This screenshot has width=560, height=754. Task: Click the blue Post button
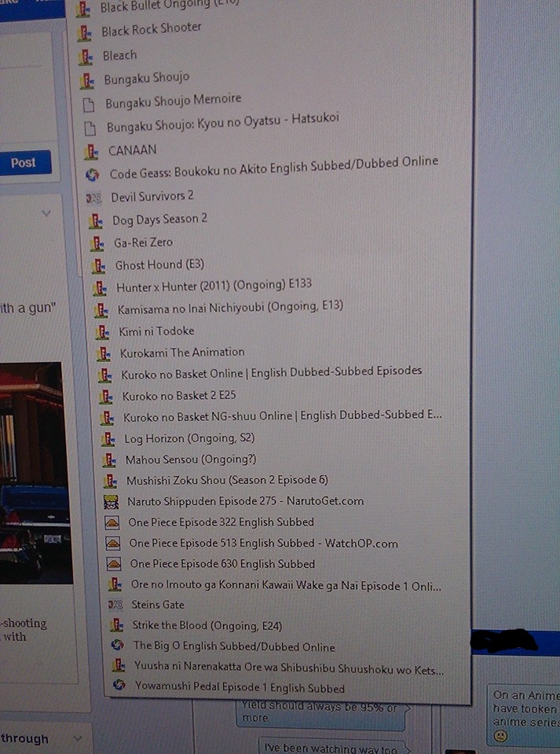[24, 163]
